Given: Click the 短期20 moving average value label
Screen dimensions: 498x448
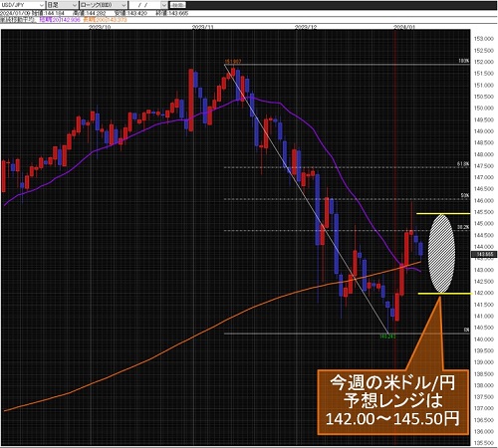Looking at the screenshot, I should tap(60, 20).
